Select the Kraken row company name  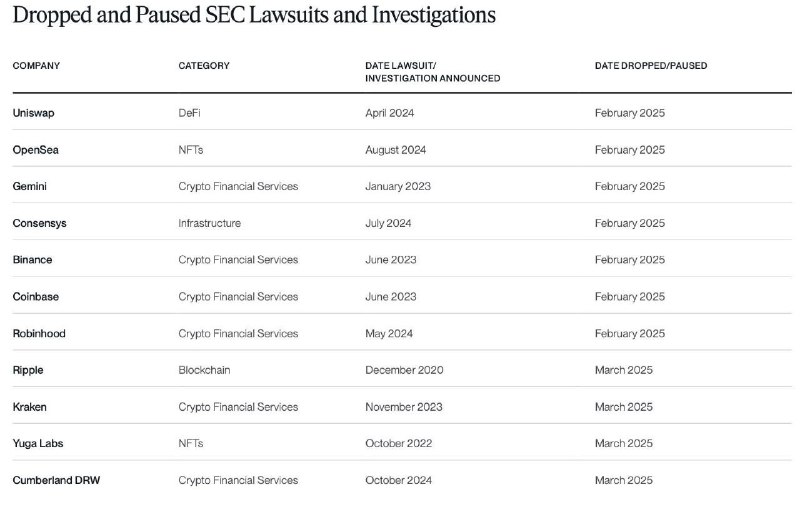coord(30,407)
